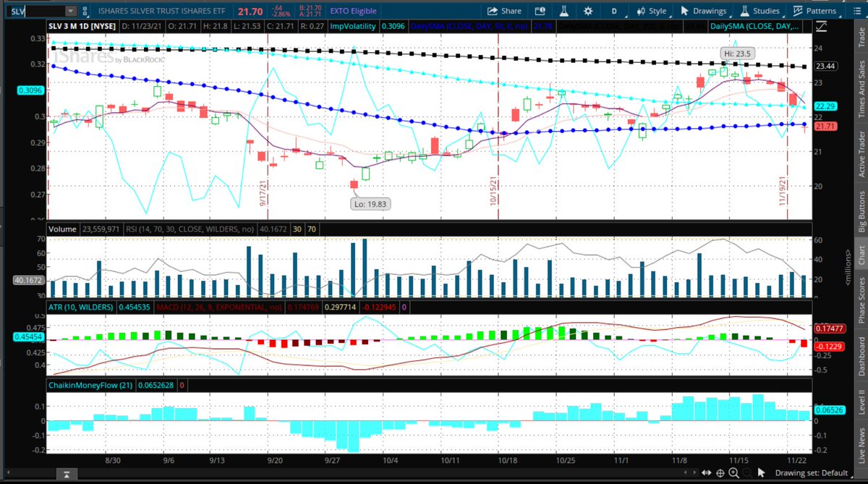The image size is (868, 484).
Task: Click the small right scroll arrow near zoom tools
Action: pos(694,472)
